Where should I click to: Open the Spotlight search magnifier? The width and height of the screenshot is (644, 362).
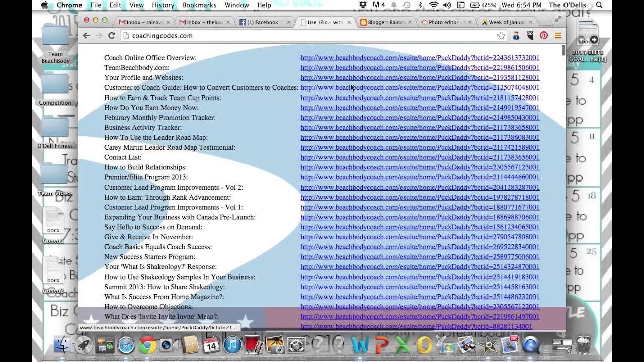pyautogui.click(x=599, y=5)
